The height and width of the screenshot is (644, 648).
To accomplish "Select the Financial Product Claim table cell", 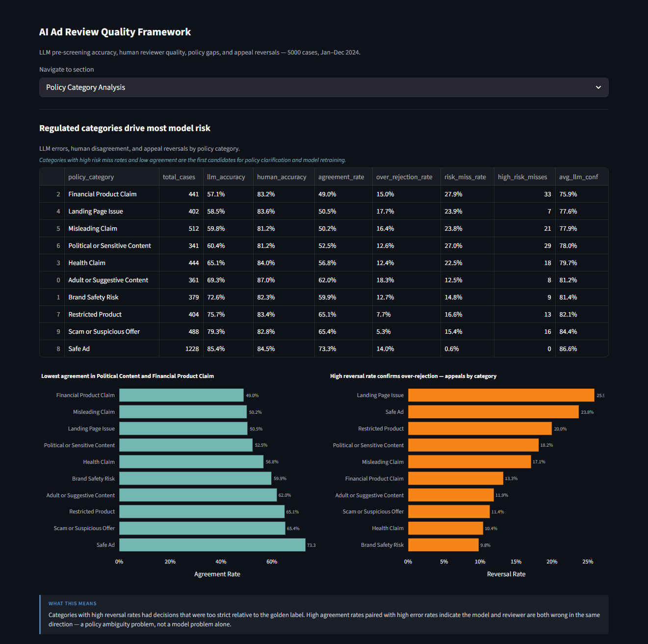I will point(111,194).
